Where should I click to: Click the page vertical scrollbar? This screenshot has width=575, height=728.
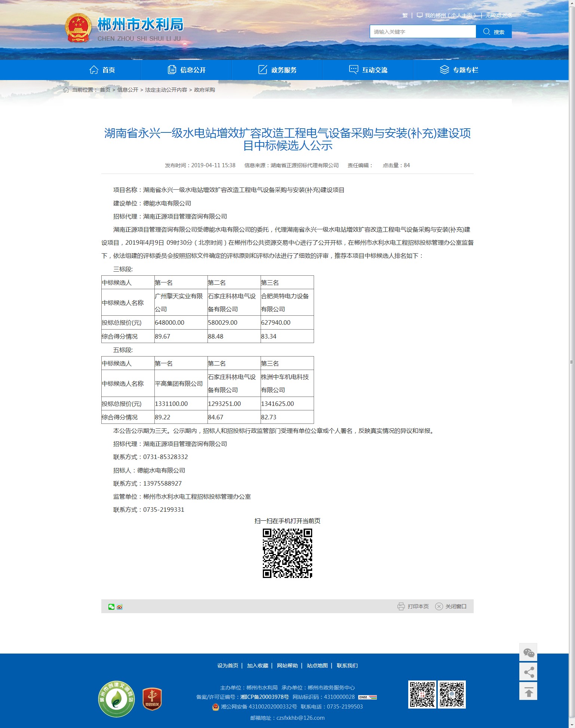pos(572,362)
